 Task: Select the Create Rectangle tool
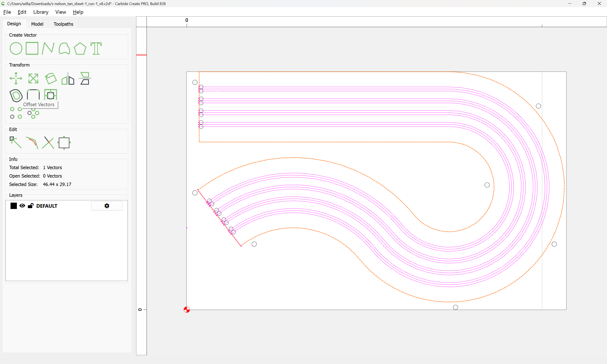[x=32, y=48]
